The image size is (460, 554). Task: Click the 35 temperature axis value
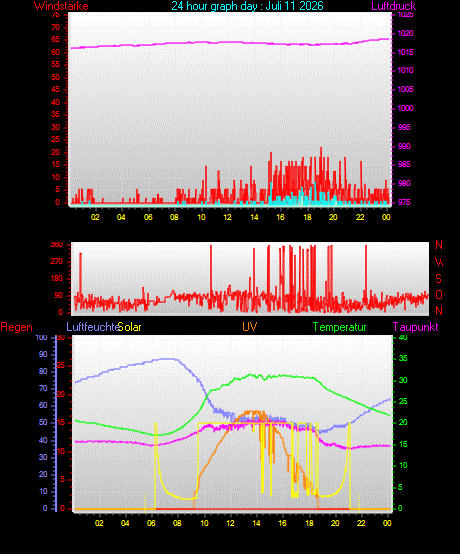403,358
